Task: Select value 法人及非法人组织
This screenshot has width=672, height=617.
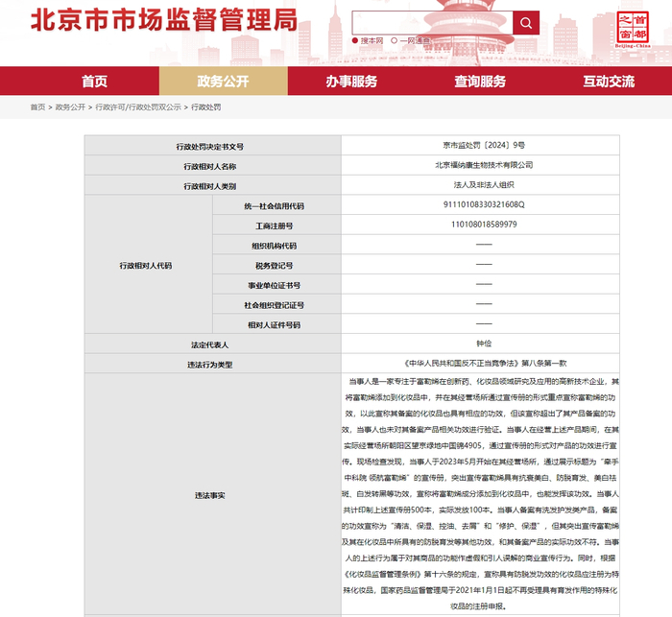Action: point(484,184)
